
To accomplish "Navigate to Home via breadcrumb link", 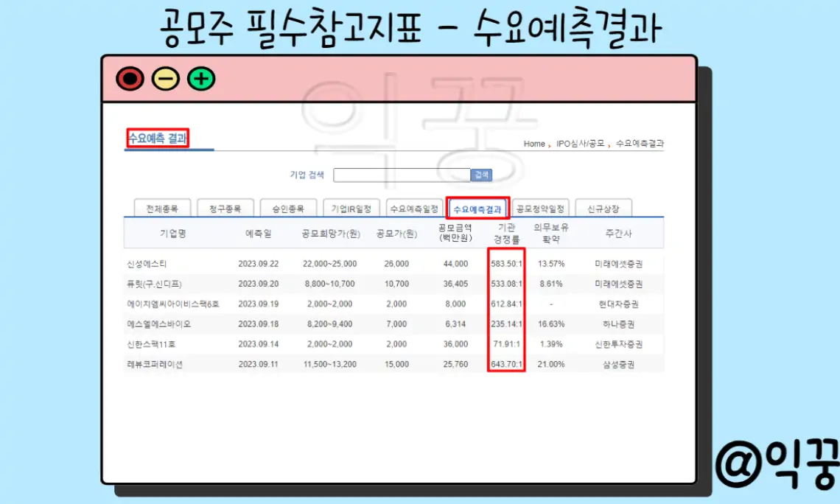I will click(534, 144).
